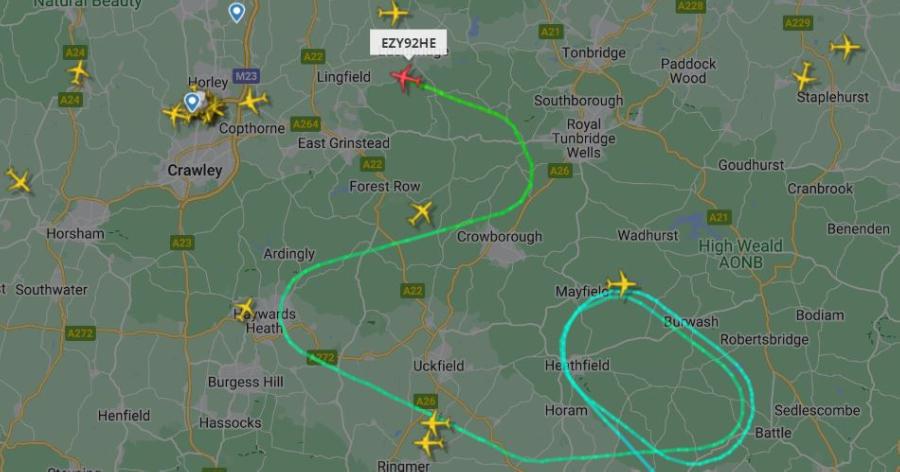The height and width of the screenshot is (472, 900).
Task: Click the M23 motorway badge
Action: [x=246, y=76]
